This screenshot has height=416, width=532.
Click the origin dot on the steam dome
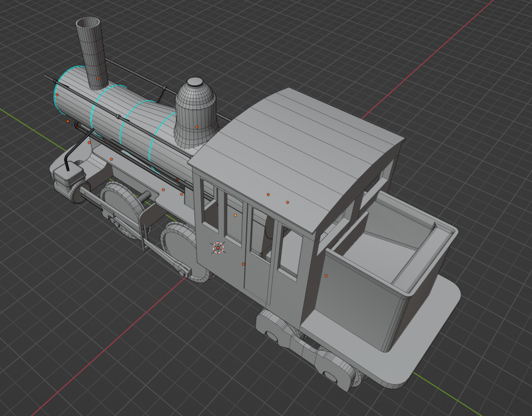click(197, 127)
